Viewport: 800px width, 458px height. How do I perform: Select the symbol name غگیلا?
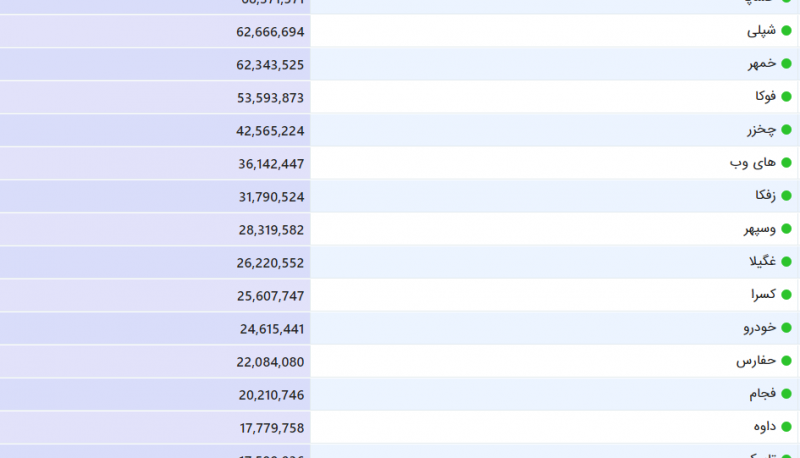pyautogui.click(x=763, y=261)
